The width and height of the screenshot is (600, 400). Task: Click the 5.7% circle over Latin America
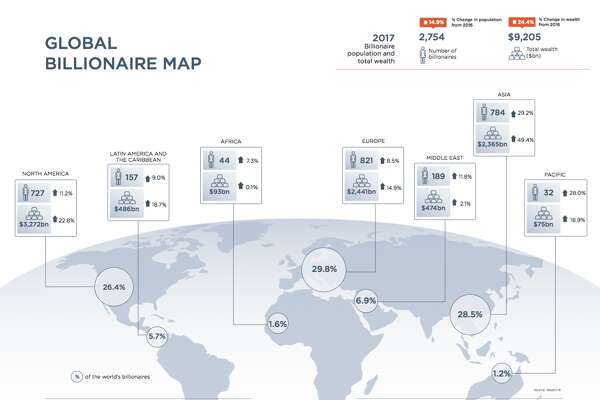[157, 336]
